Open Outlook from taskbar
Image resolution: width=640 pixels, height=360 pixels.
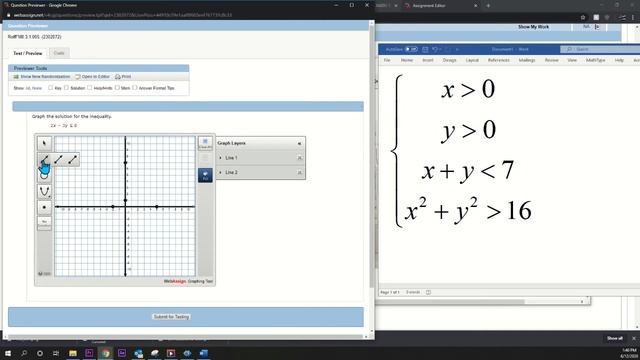138,353
